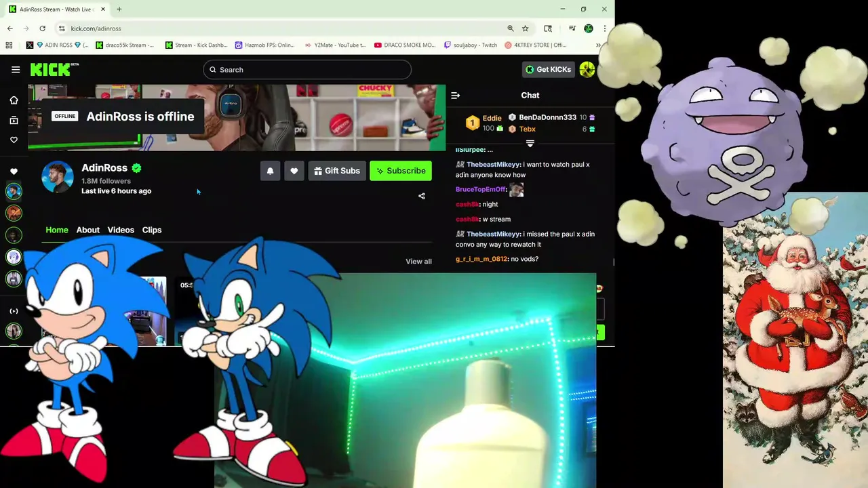Switch to the About tab
This screenshot has height=488, width=868.
click(x=87, y=230)
